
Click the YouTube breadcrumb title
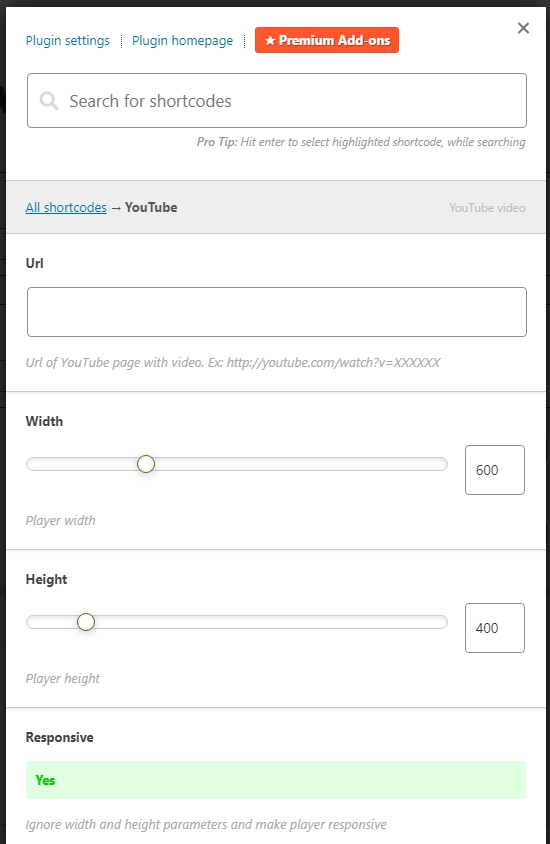(x=151, y=207)
